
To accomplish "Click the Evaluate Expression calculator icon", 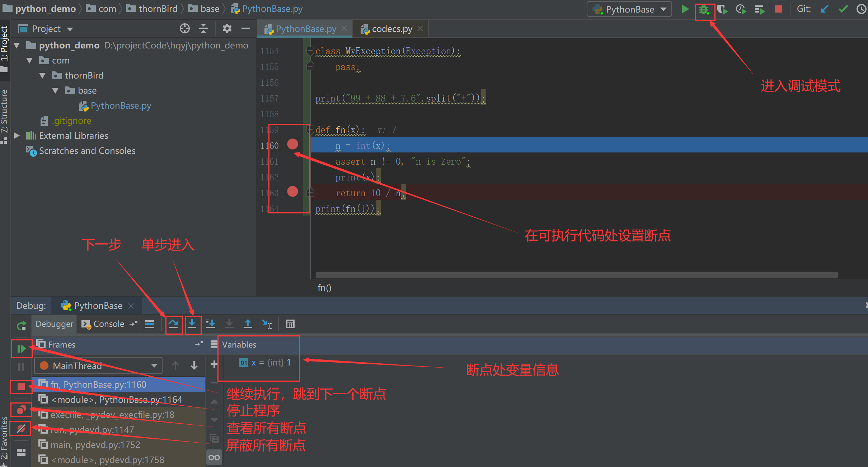I will (x=290, y=324).
